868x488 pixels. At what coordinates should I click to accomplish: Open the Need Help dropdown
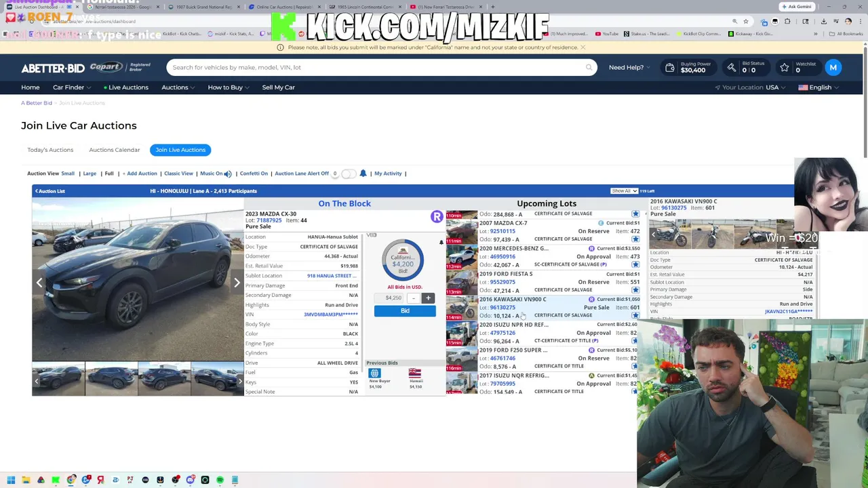tap(629, 67)
